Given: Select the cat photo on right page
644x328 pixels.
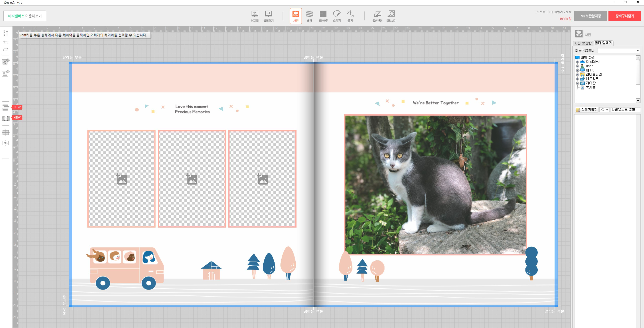Looking at the screenshot, I should click(436, 185).
